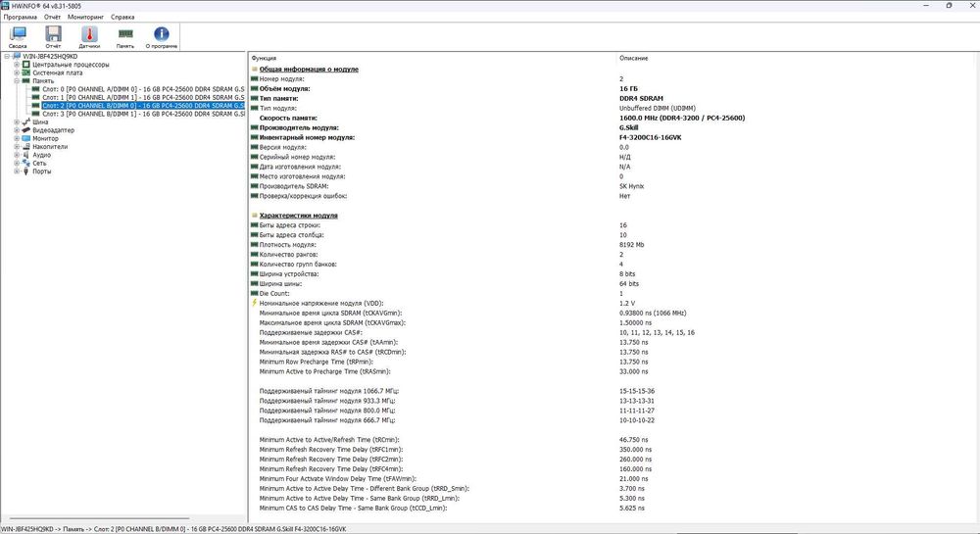
Task: Expand the Накопители tree node
Action: pos(17,146)
